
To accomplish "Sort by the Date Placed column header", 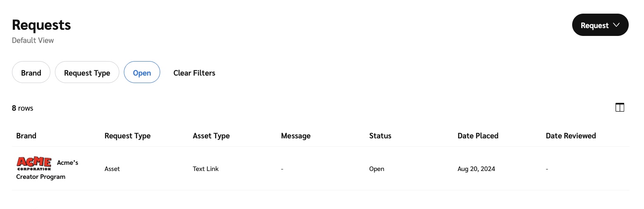I will pyautogui.click(x=478, y=135).
